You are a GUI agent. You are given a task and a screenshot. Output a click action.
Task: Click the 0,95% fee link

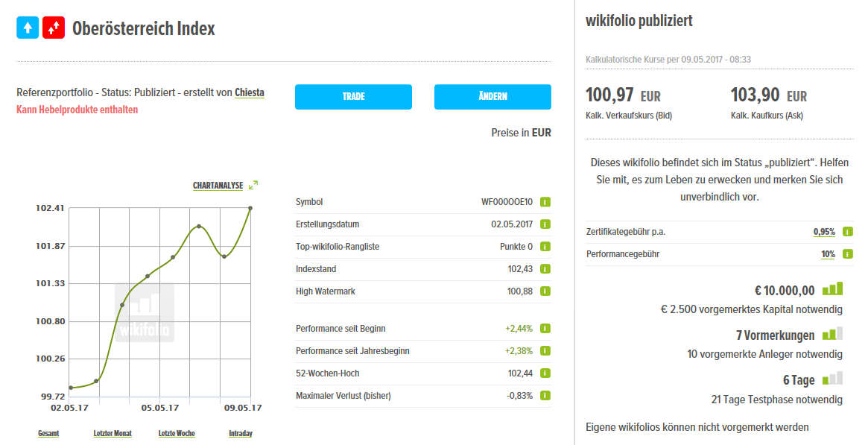[x=823, y=231]
